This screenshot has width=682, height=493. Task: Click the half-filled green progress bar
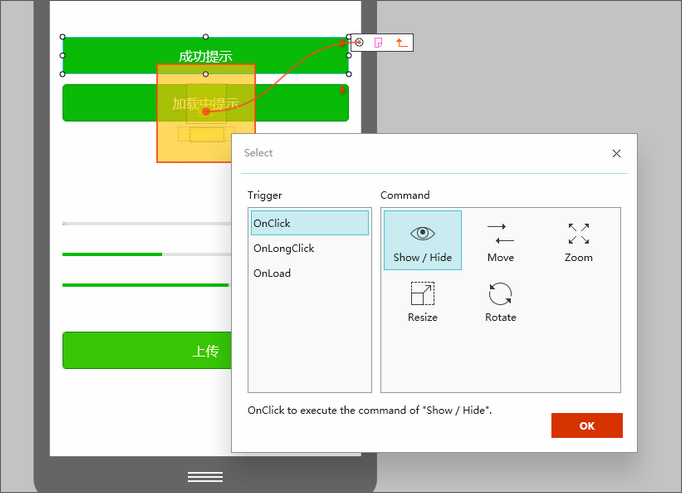pos(140,255)
